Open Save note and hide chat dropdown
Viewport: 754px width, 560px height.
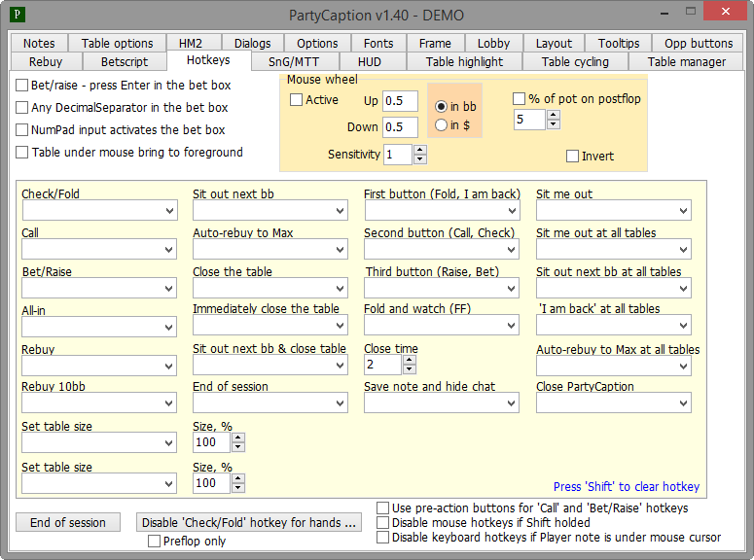[442, 402]
